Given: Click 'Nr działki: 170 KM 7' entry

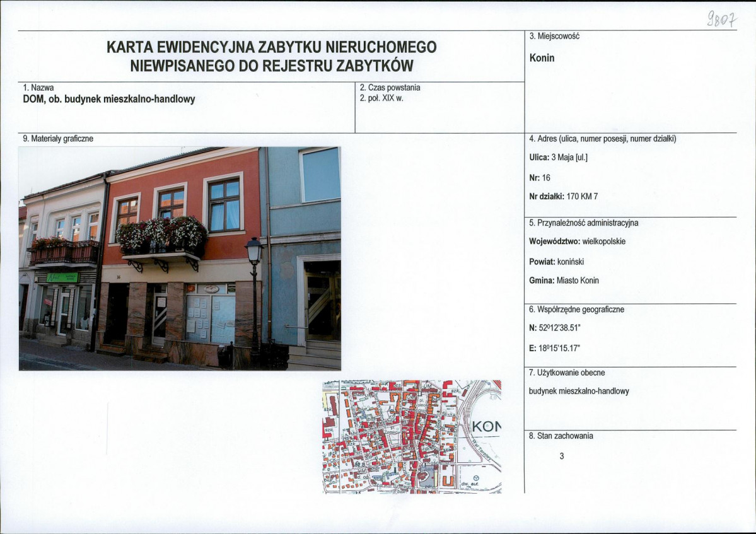Looking at the screenshot, I should click(x=563, y=197).
